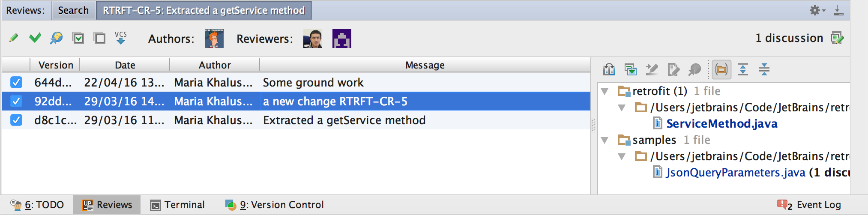
Task: Click the select all revisions checkbox icon
Action: tap(78, 38)
